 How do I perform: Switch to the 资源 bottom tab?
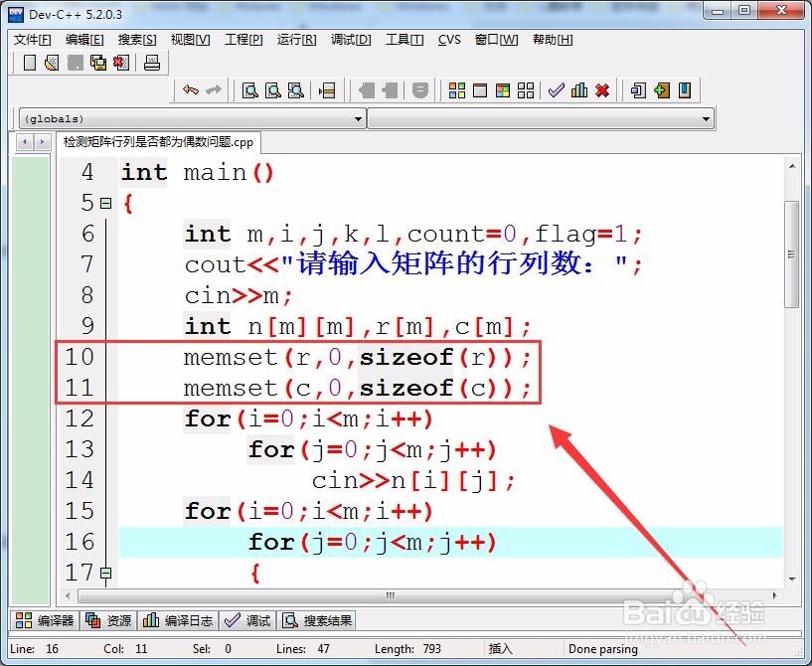click(x=108, y=620)
